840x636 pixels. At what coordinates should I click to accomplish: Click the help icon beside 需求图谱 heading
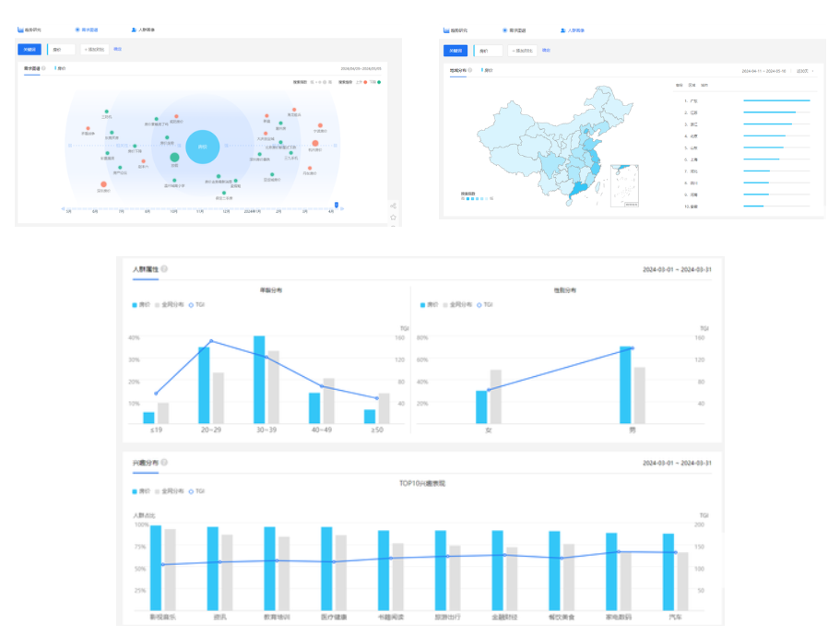pos(42,66)
